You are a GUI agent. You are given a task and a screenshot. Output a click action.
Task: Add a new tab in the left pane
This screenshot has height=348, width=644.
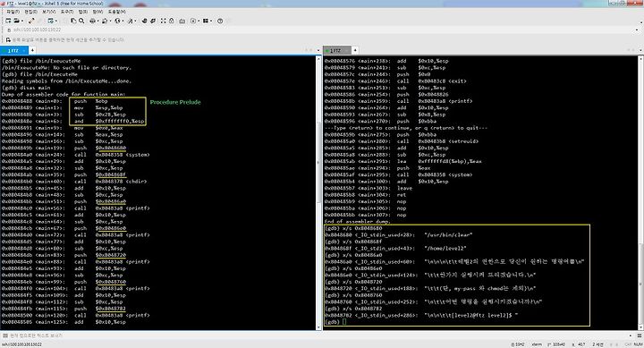[32, 50]
